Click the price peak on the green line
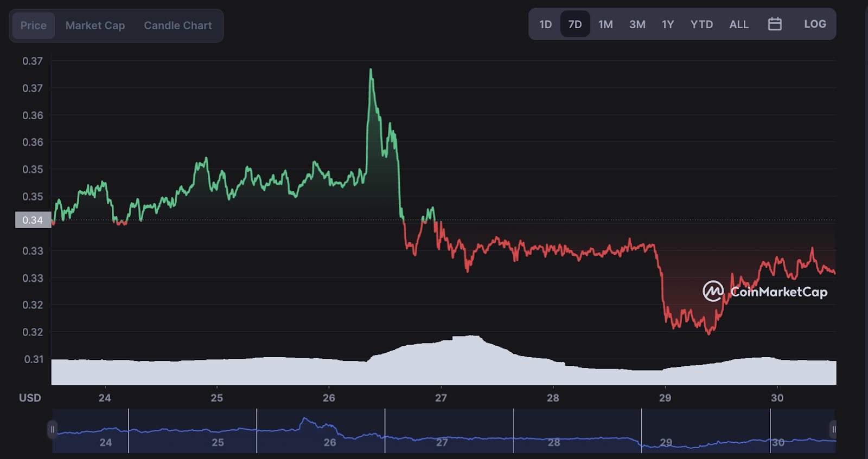Viewport: 868px width, 459px height. coord(371,70)
